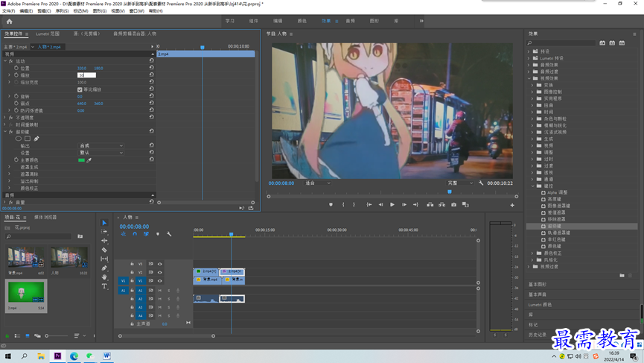
Task: Open the 设置 setting dropdown (默认)
Action: click(x=101, y=153)
